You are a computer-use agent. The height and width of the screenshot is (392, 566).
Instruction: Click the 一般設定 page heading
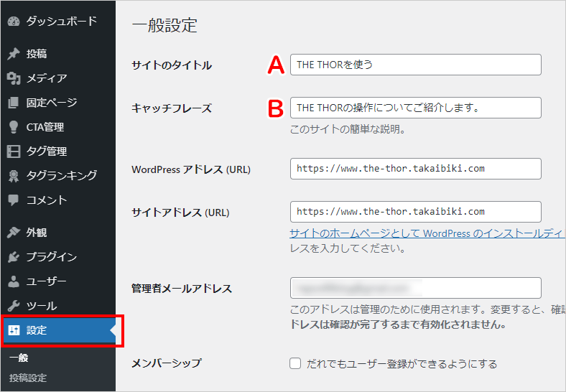(x=164, y=25)
